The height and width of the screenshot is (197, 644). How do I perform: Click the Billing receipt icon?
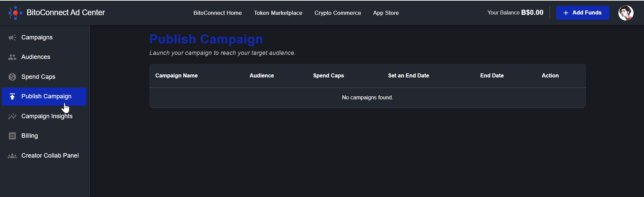coord(12,136)
